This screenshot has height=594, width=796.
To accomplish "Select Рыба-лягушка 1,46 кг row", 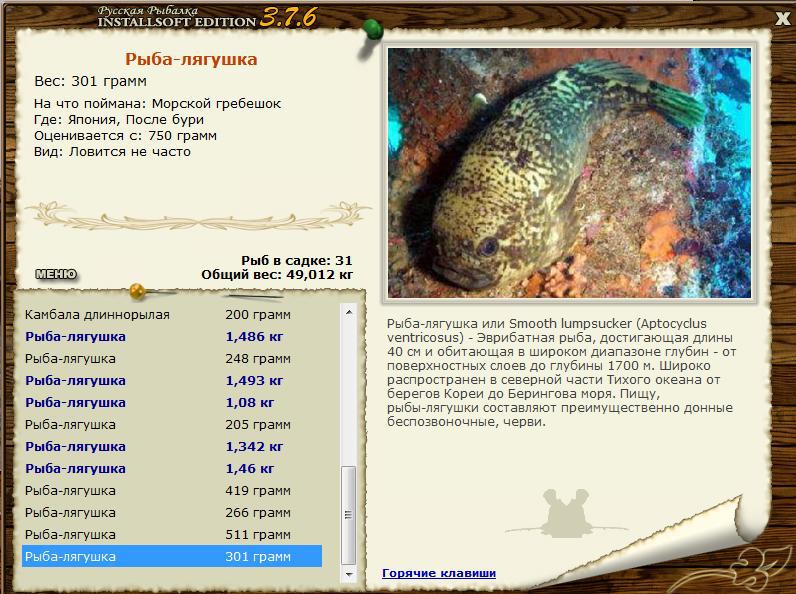I will 172,469.
